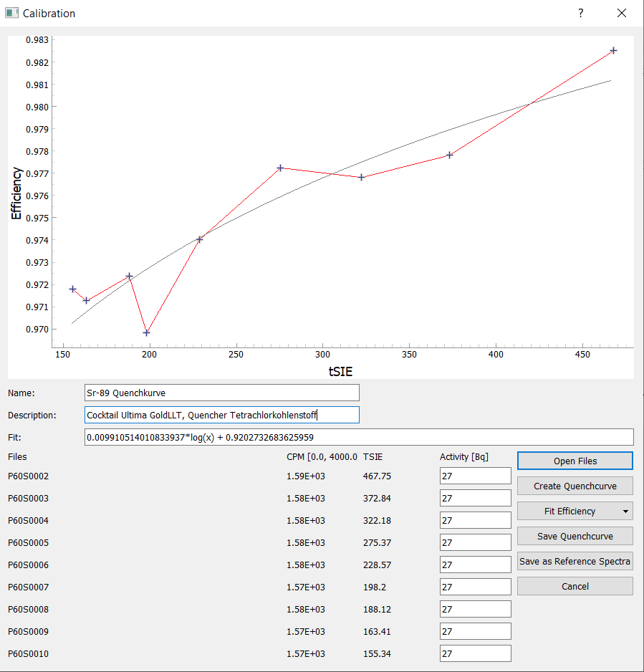This screenshot has height=672, width=644.
Task: Click Save as Reference Spectra
Action: (x=574, y=561)
